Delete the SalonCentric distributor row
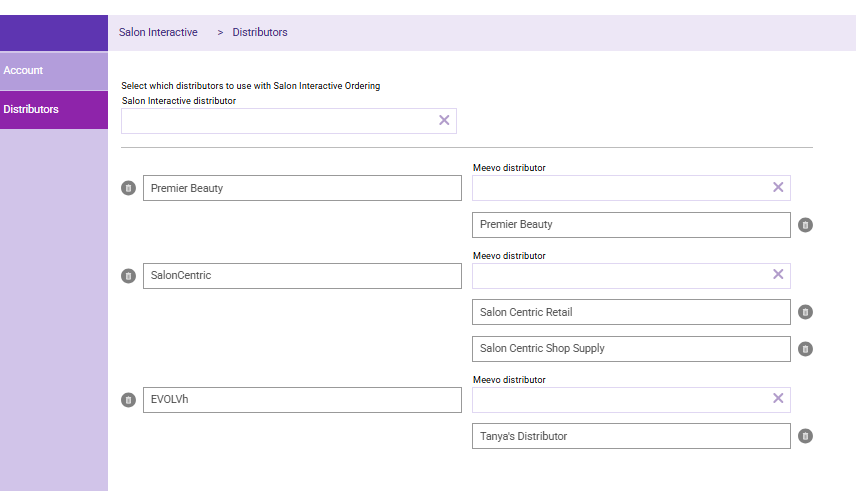This screenshot has width=856, height=491. pos(128,276)
